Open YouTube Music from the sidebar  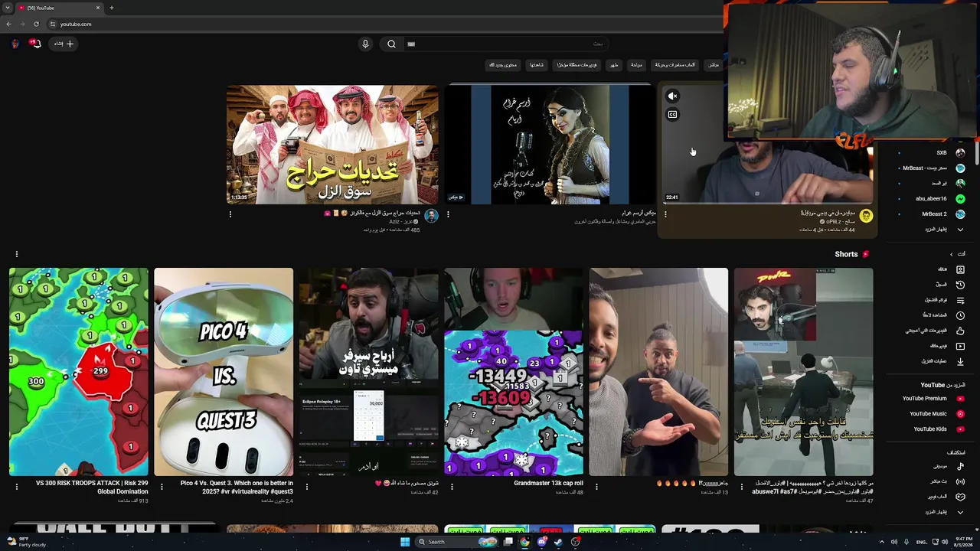coord(937,414)
